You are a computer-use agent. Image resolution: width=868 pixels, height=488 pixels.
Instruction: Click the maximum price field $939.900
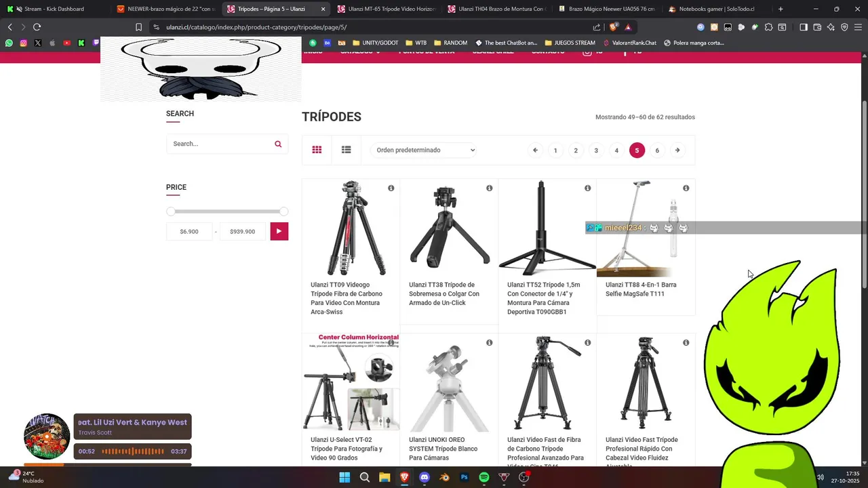click(x=242, y=231)
